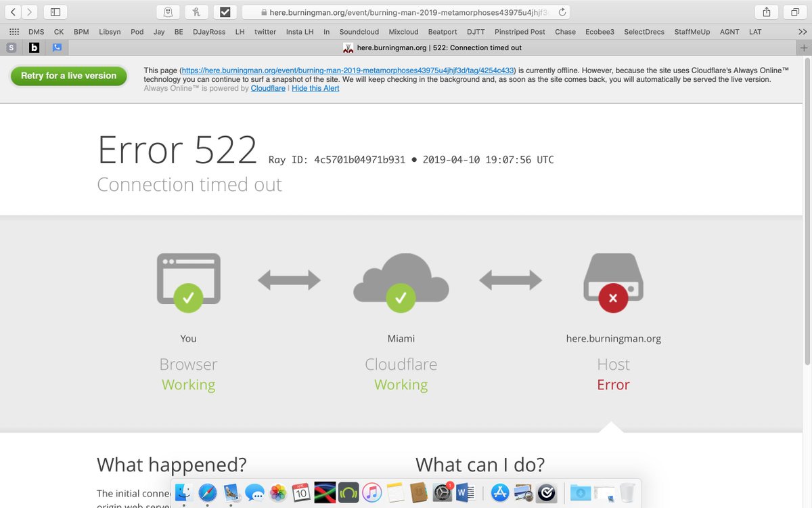
Task: Go back to the previous page
Action: point(14,12)
